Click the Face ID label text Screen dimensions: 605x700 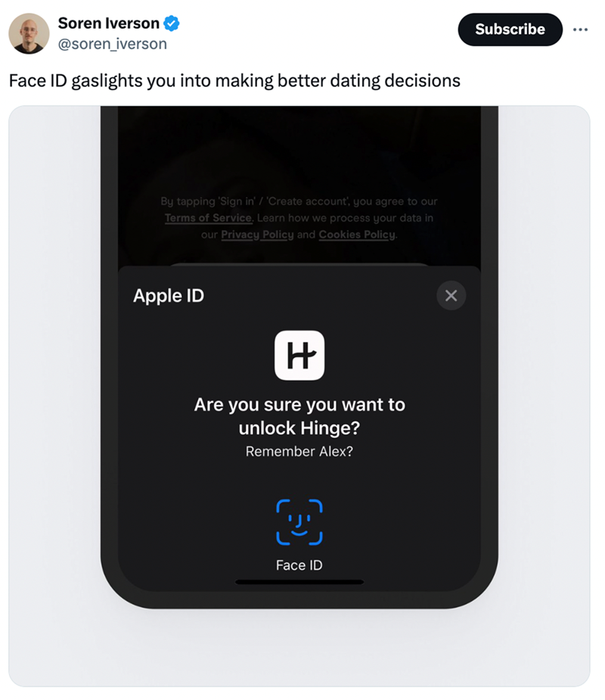point(299,565)
